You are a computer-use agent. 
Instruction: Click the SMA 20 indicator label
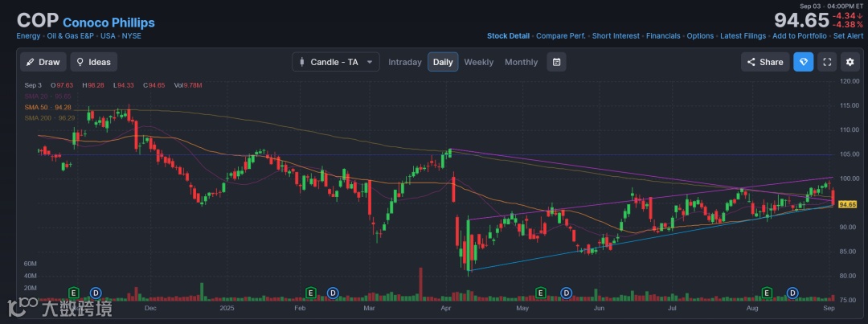tap(48, 96)
